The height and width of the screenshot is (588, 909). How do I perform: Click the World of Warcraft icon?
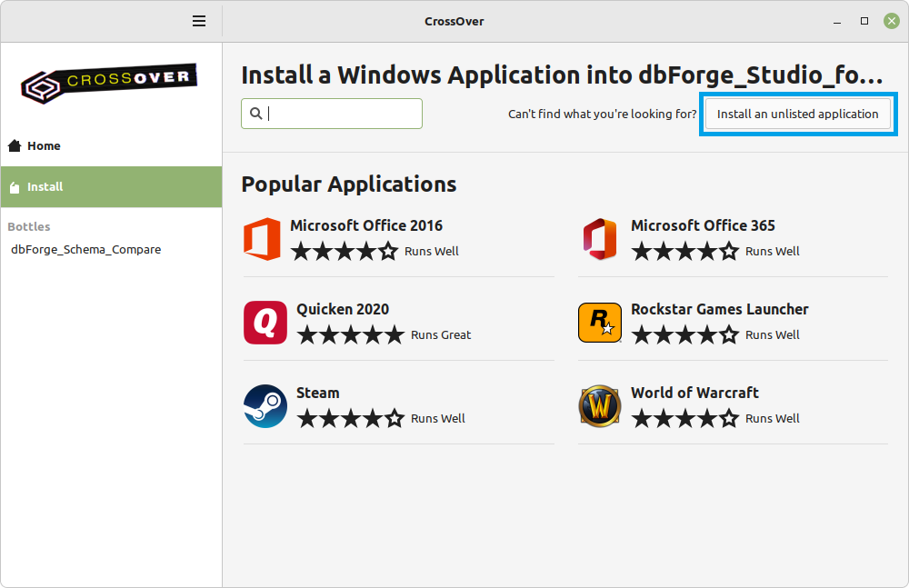click(x=600, y=406)
